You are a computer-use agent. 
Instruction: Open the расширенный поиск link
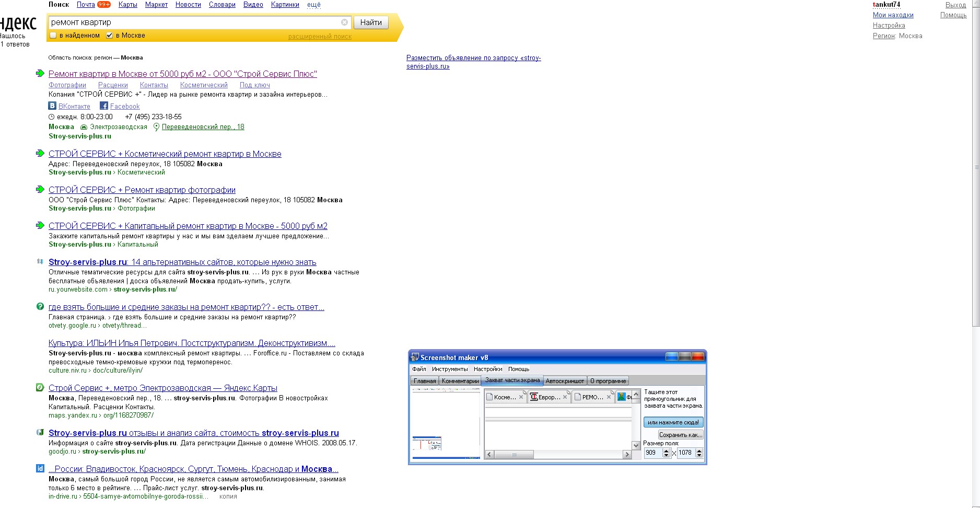pyautogui.click(x=320, y=37)
